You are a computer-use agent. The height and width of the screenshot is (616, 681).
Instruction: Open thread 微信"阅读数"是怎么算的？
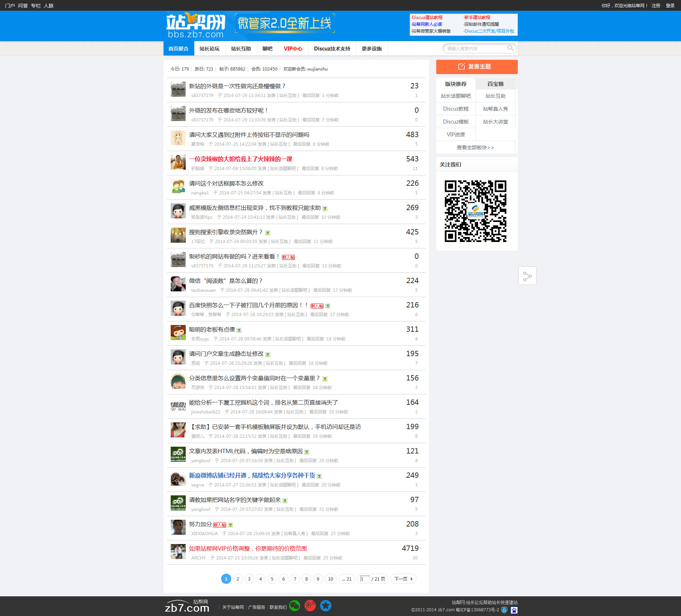coord(226,281)
